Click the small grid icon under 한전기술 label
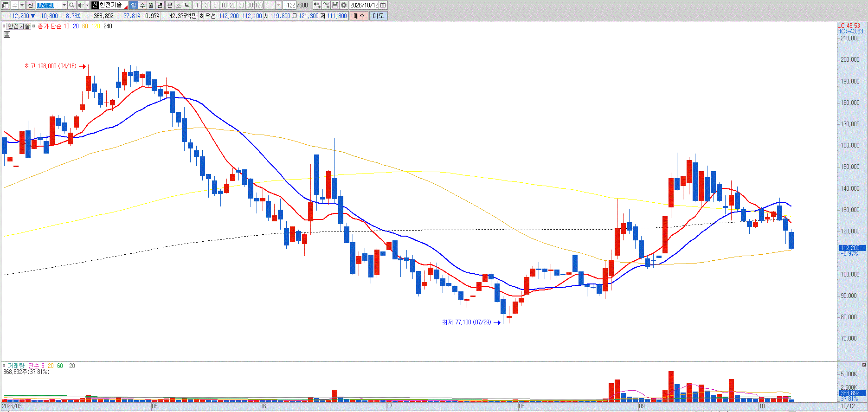Viewport: 868px width, 412px height. pyautogui.click(x=7, y=34)
